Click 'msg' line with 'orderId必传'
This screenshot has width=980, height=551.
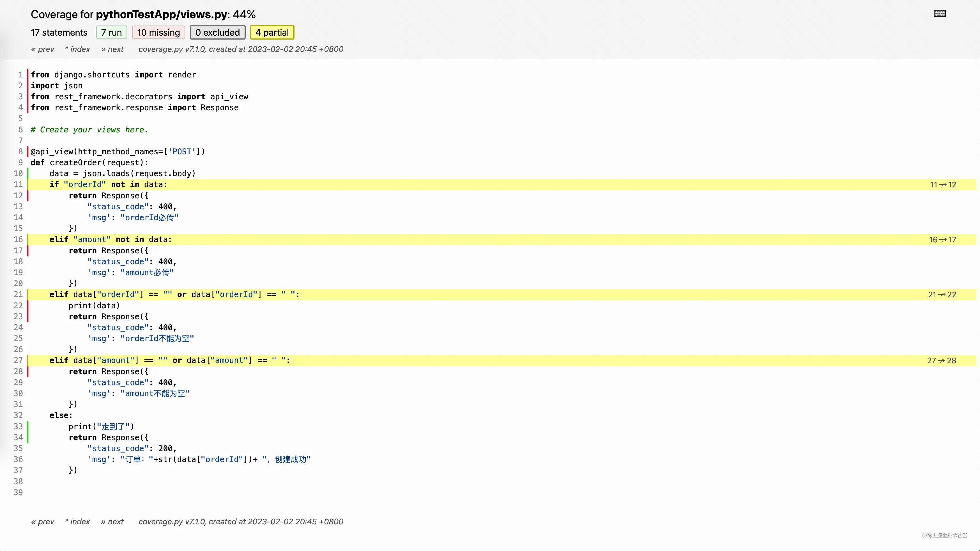click(133, 218)
